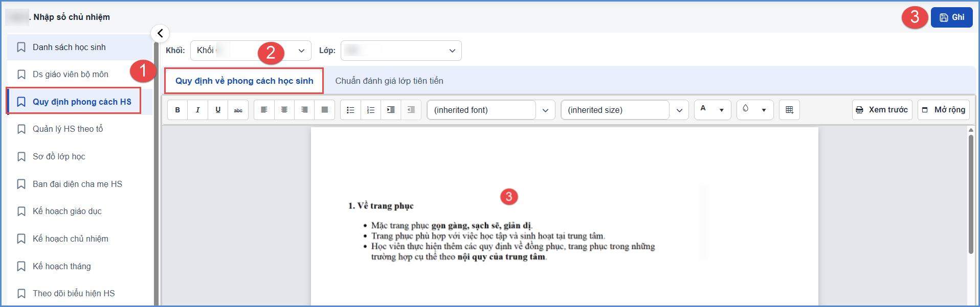The width and height of the screenshot is (980, 307).
Task: Open the Lớp class dropdown
Action: 401,51
